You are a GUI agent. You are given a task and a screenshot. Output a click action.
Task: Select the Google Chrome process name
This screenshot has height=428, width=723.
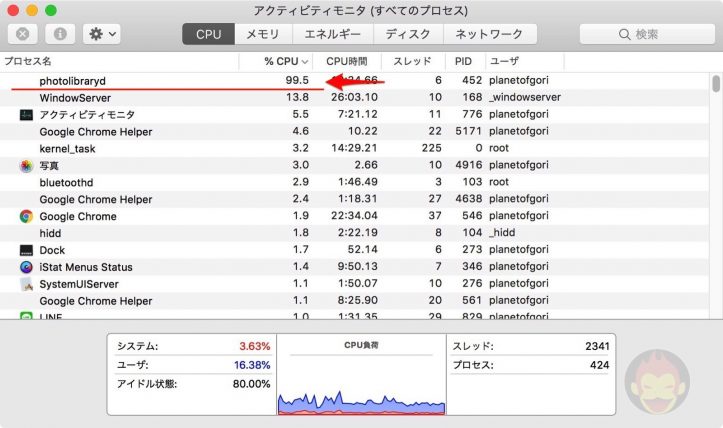[78, 216]
